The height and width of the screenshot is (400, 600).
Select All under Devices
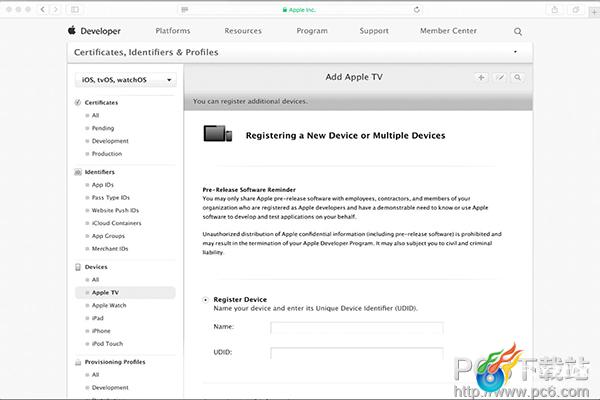click(95, 279)
